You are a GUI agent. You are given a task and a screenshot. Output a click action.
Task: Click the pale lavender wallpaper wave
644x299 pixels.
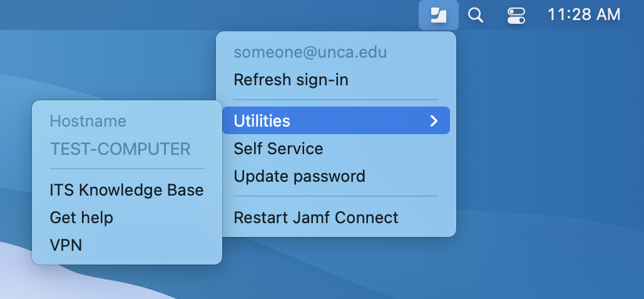[x=13, y=276]
